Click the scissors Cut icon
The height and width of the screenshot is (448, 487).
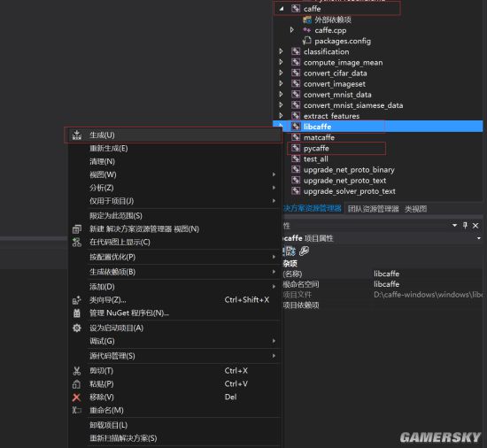point(77,371)
